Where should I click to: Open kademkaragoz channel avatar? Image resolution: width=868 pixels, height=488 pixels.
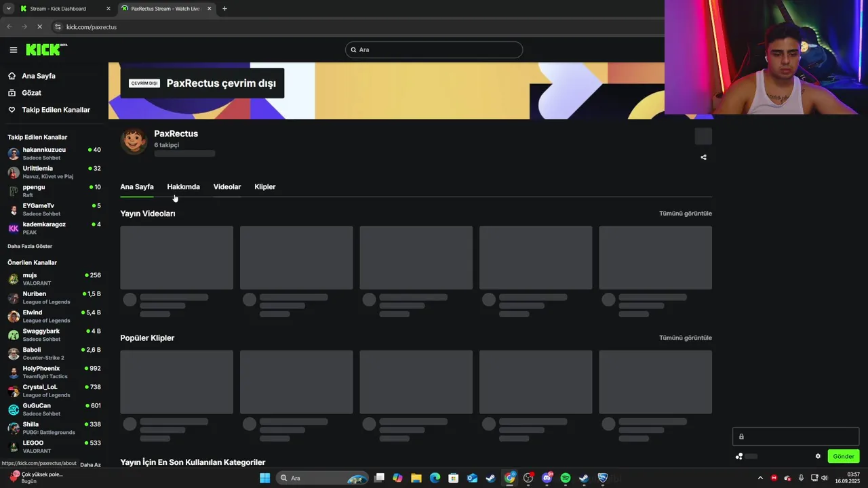click(14, 228)
